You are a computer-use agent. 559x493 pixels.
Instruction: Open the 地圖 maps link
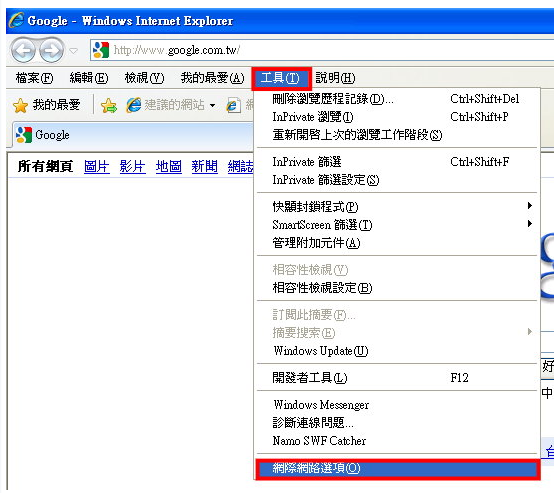pyautogui.click(x=169, y=166)
